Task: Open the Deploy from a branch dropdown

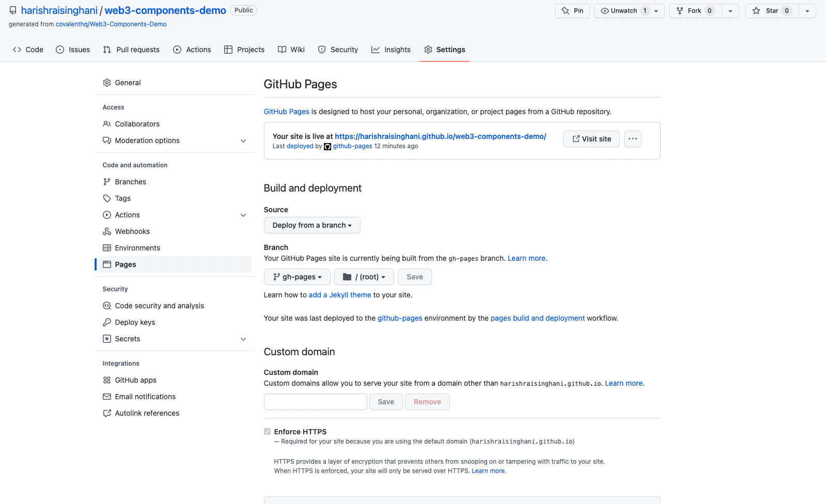Action: coord(312,225)
